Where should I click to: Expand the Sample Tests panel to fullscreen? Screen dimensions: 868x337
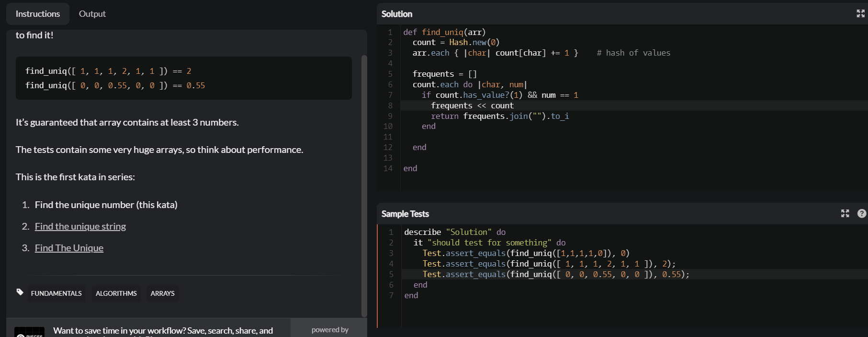pyautogui.click(x=845, y=213)
